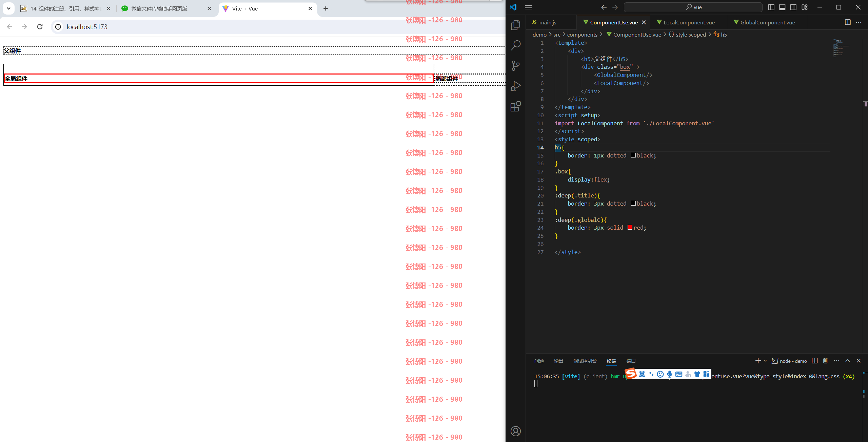Open the Customize Layout button
Viewport: 868px width, 442px height.
point(805,7)
